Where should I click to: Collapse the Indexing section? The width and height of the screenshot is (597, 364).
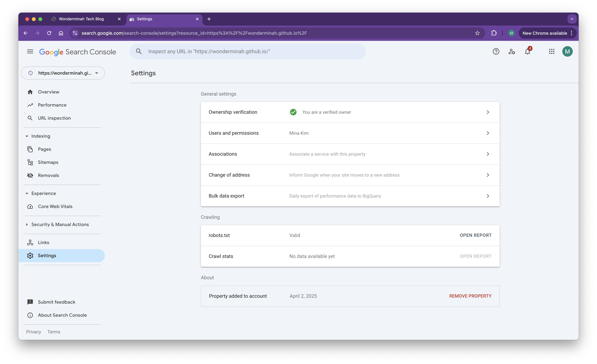pyautogui.click(x=27, y=136)
